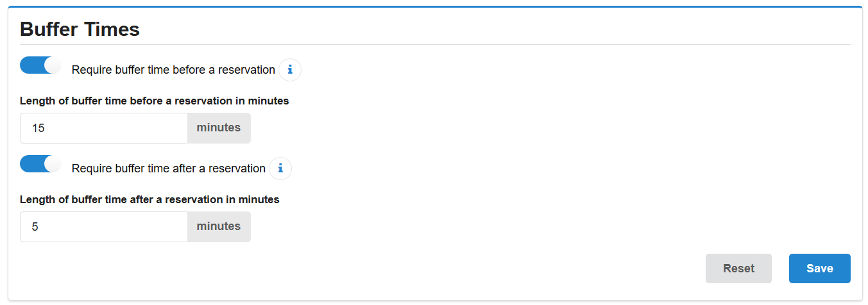
Task: Click the white knob on the before-reservation switch
Action: pos(53,65)
